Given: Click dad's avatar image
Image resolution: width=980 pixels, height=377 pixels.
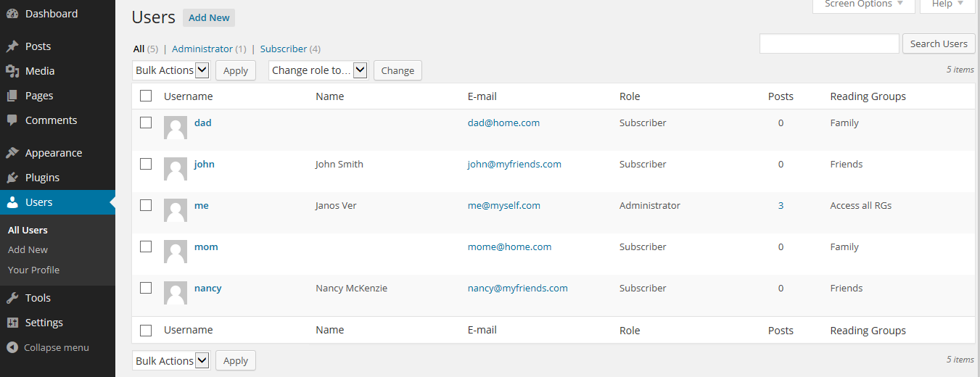Looking at the screenshot, I should coord(176,128).
